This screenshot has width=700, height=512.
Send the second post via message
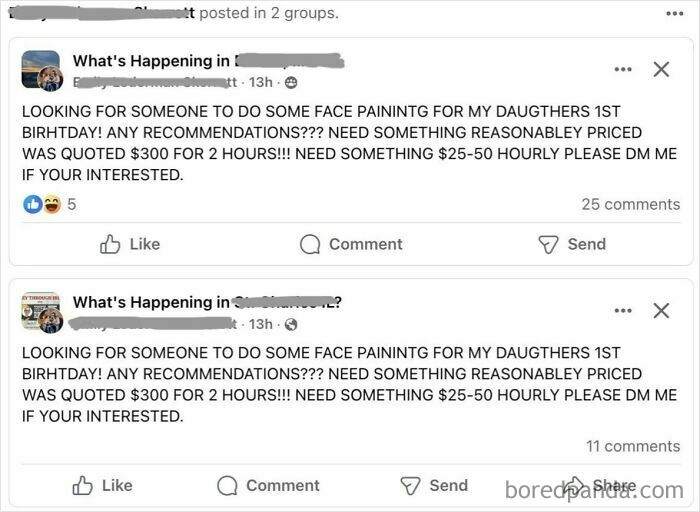tap(434, 486)
